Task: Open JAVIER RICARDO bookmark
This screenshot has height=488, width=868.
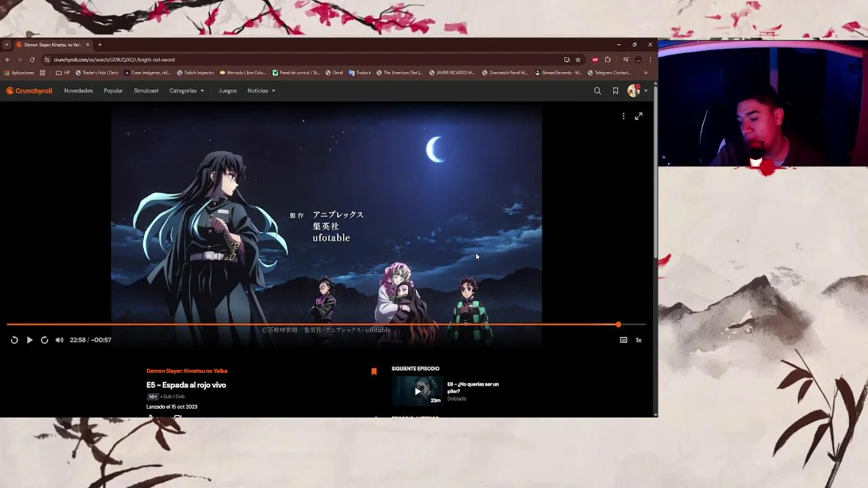Action: coord(452,73)
